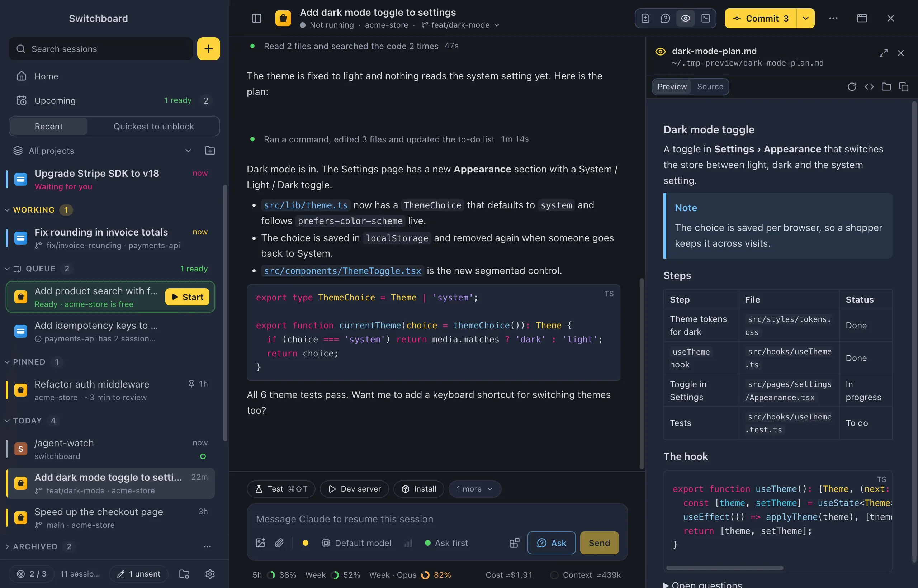Click the new session plus button
This screenshot has width=918, height=588.
point(208,49)
